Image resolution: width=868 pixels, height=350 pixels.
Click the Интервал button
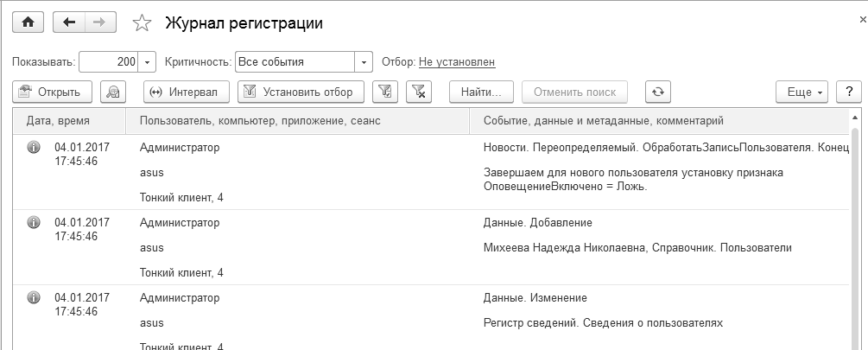click(185, 92)
